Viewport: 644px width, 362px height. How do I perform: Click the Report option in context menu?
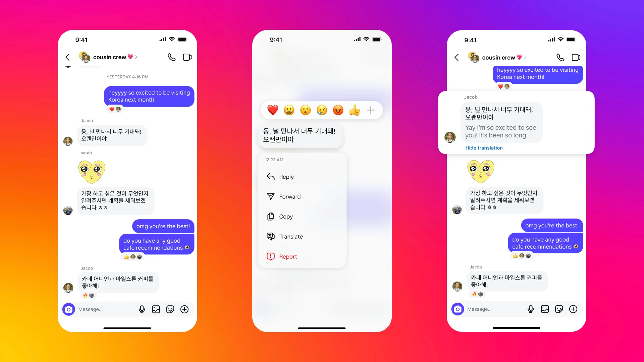(x=287, y=256)
